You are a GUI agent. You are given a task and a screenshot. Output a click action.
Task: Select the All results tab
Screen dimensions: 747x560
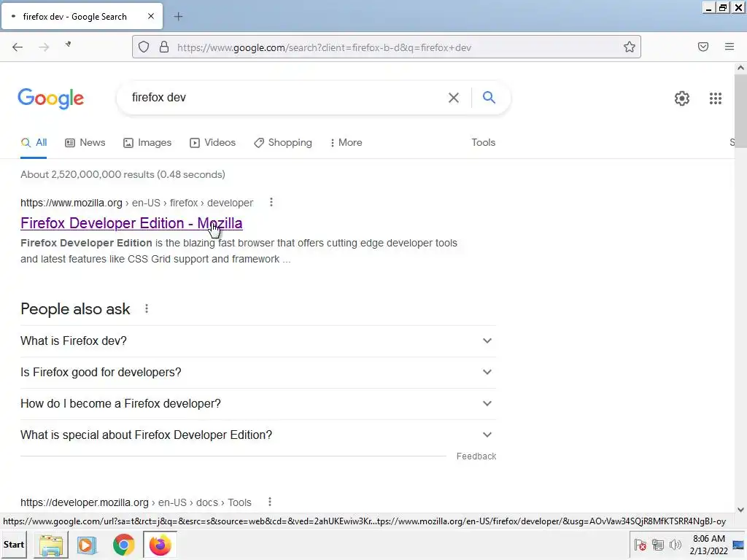[x=34, y=142]
